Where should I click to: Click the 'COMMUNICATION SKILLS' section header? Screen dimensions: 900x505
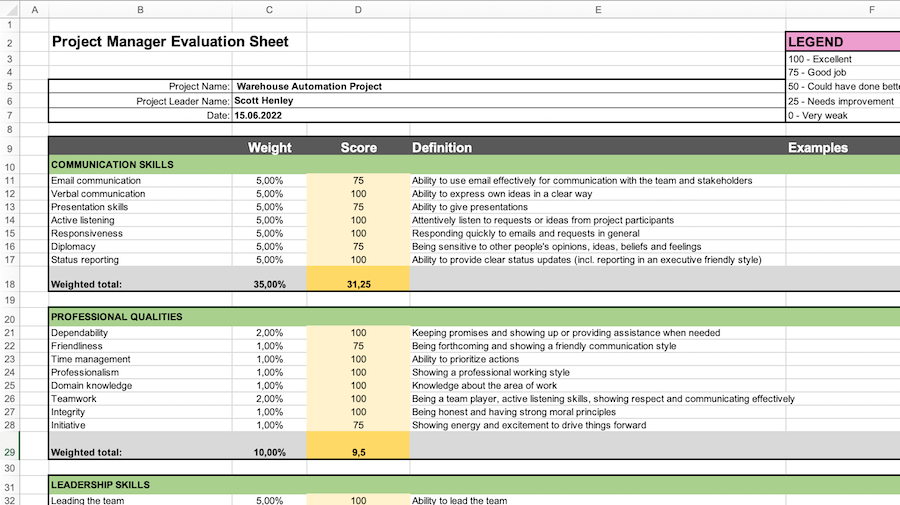click(141, 165)
